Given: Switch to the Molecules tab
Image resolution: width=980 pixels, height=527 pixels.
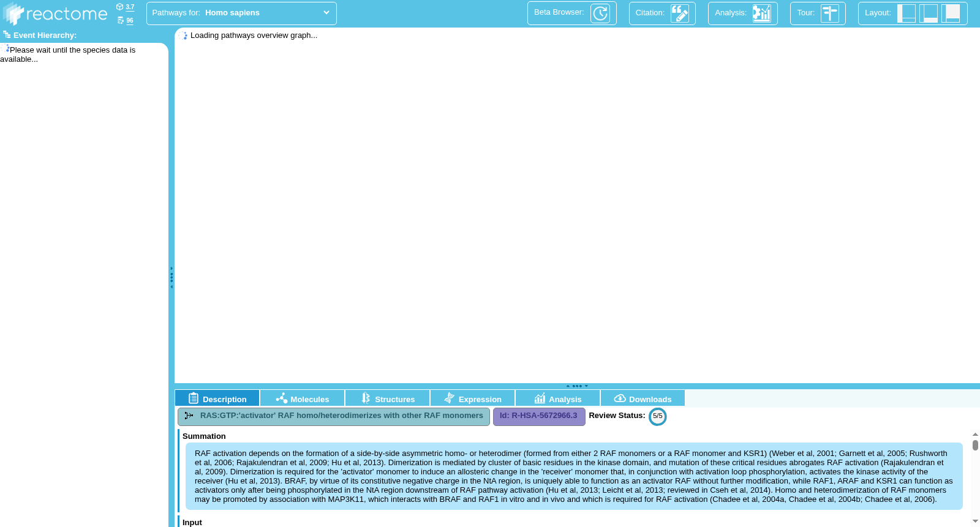Looking at the screenshot, I should pos(303,398).
